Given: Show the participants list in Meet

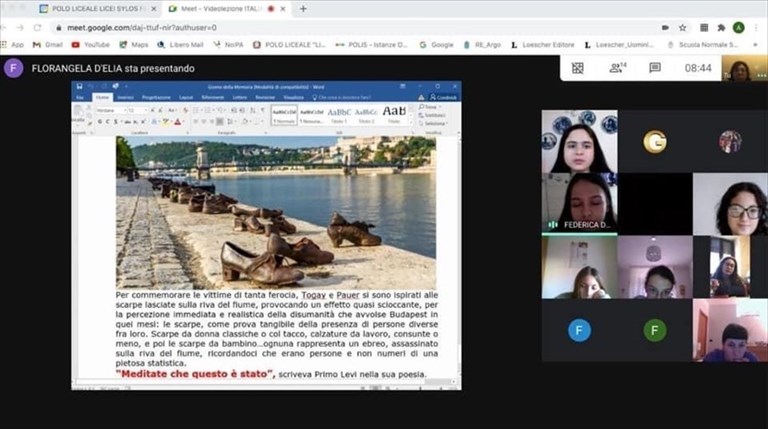Looking at the screenshot, I should click(x=617, y=68).
